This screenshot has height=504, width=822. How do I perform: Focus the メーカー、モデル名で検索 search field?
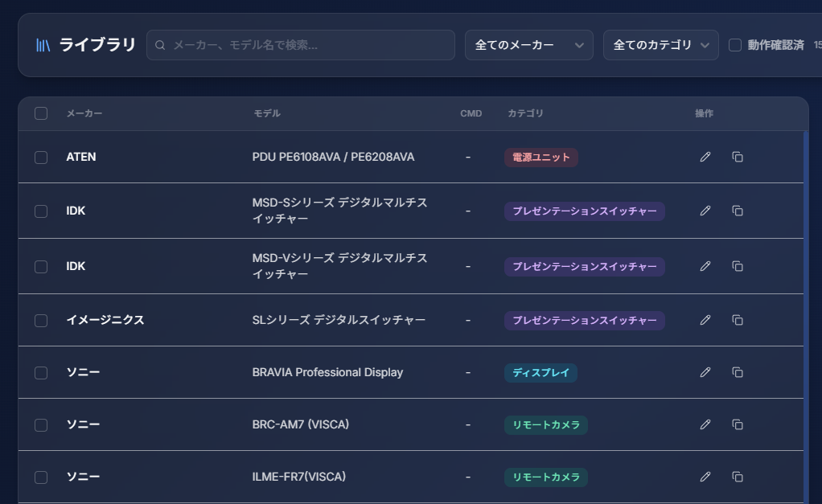(300, 45)
